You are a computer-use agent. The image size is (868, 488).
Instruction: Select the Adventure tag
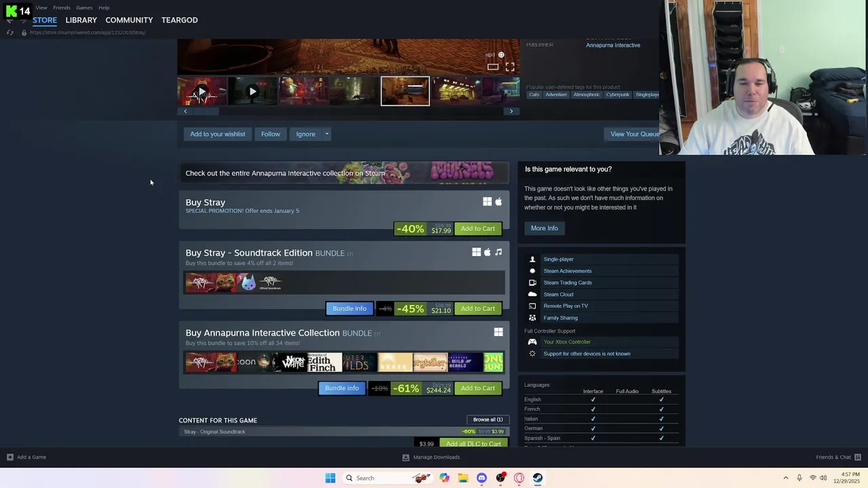[556, 95]
